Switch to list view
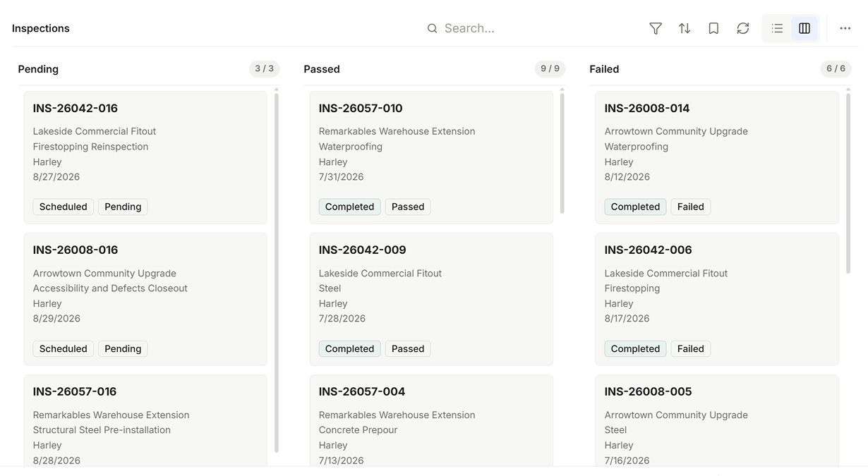 pyautogui.click(x=777, y=28)
